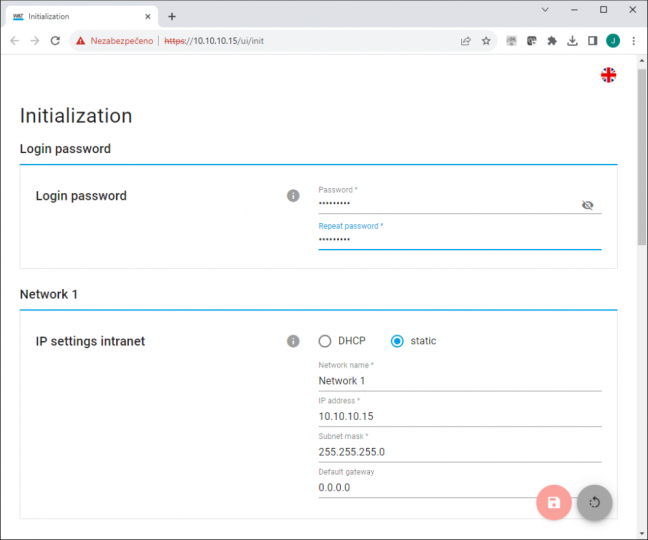
Task: Click the scrollbar up arrow
Action: (x=642, y=61)
